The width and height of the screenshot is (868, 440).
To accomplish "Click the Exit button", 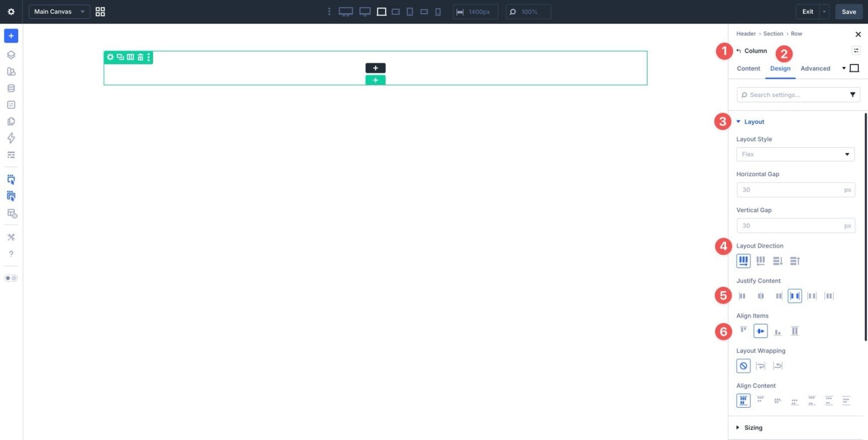I will pyautogui.click(x=808, y=11).
